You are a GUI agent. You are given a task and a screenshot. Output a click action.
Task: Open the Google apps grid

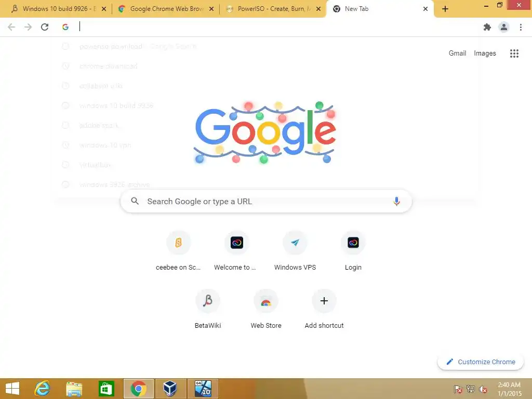tap(514, 54)
